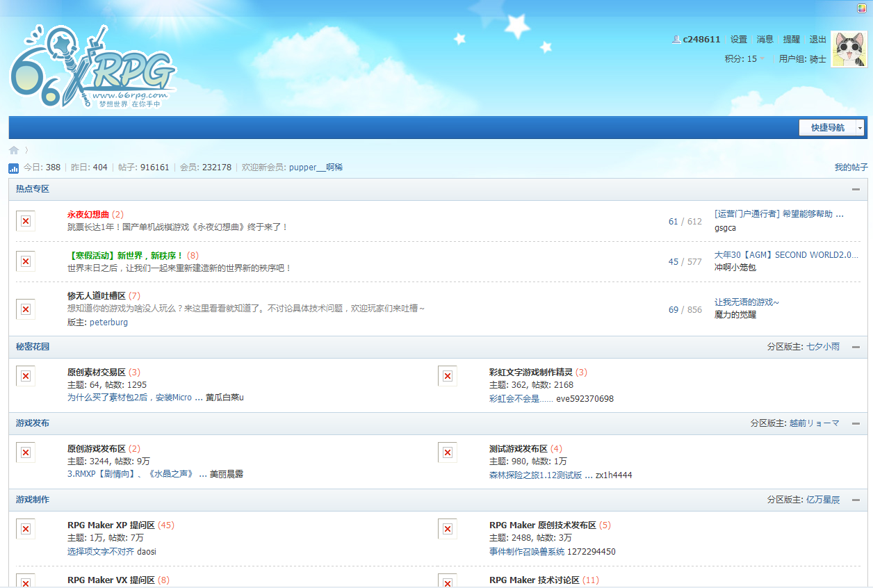Open the colorful style switcher icon

click(863, 7)
